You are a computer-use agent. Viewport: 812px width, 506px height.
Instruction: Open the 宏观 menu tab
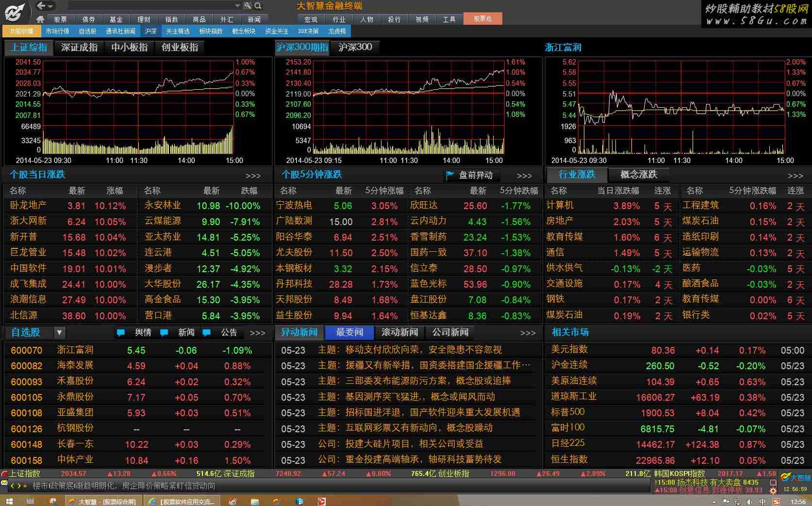coord(311,19)
